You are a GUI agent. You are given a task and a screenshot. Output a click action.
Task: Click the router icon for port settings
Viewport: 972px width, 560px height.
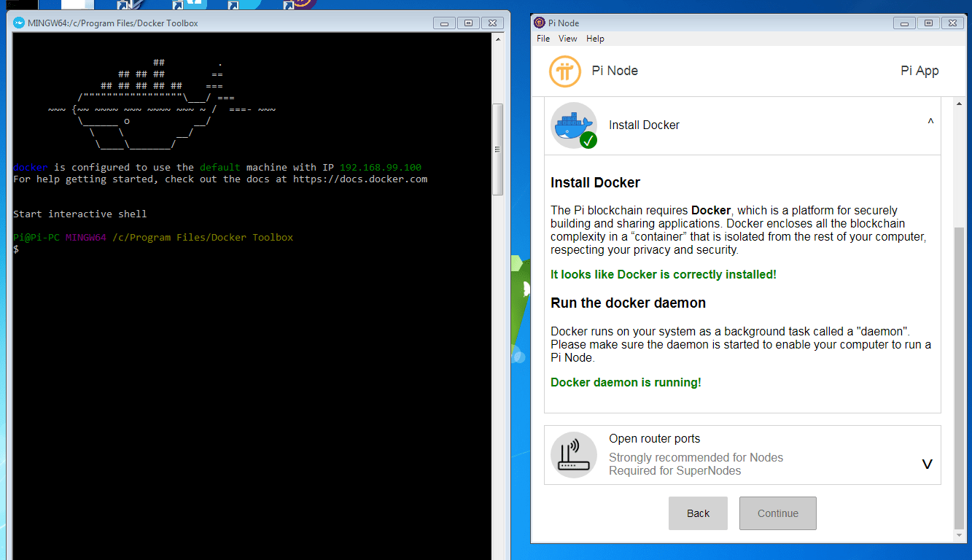(574, 455)
